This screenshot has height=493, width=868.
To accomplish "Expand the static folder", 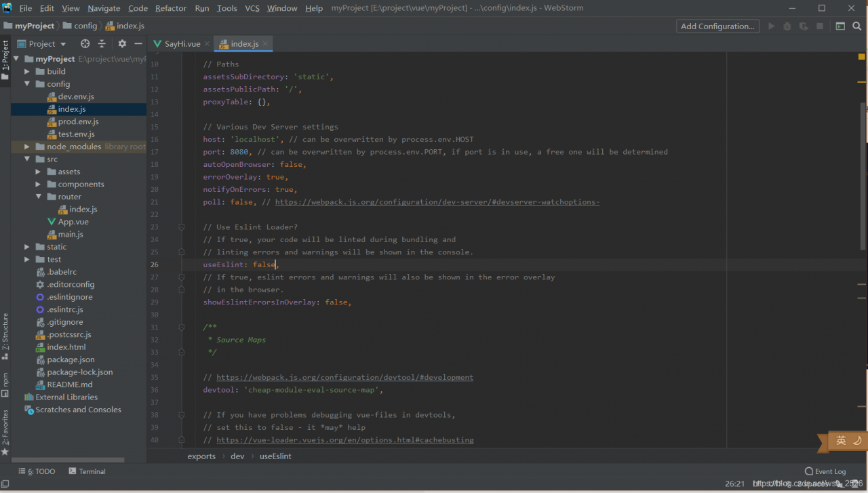I will [x=27, y=247].
